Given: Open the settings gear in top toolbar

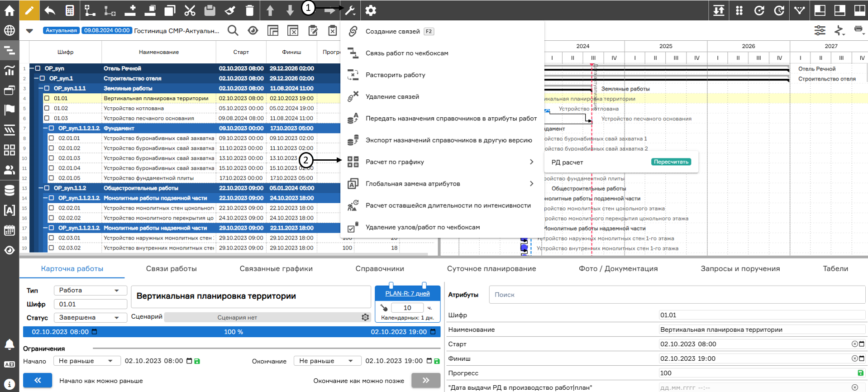Looking at the screenshot, I should click(x=371, y=10).
